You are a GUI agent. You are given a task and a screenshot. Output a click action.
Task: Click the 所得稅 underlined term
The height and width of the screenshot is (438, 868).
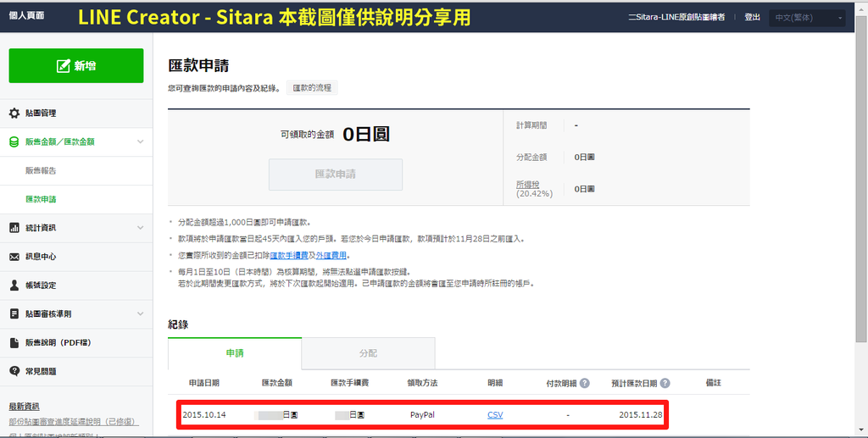tap(527, 184)
